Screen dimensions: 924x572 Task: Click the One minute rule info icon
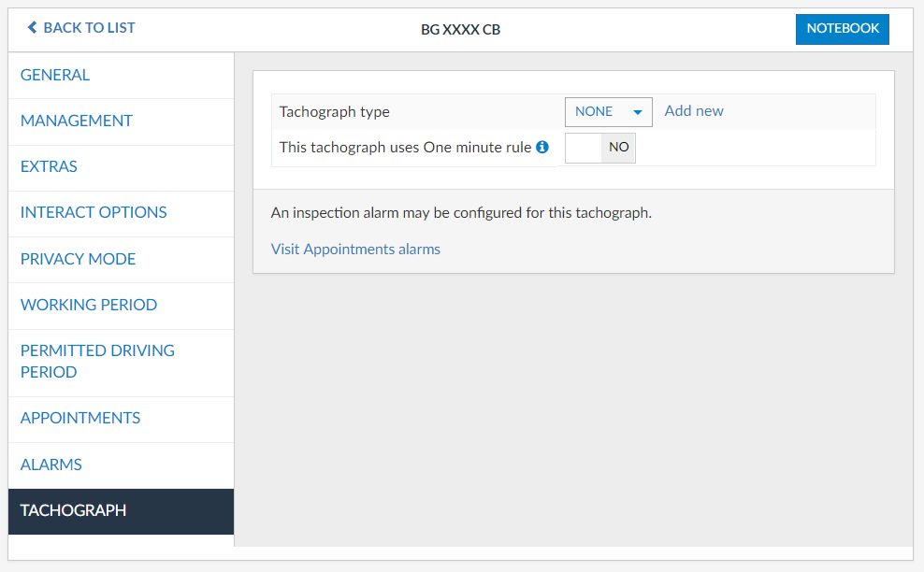542,147
